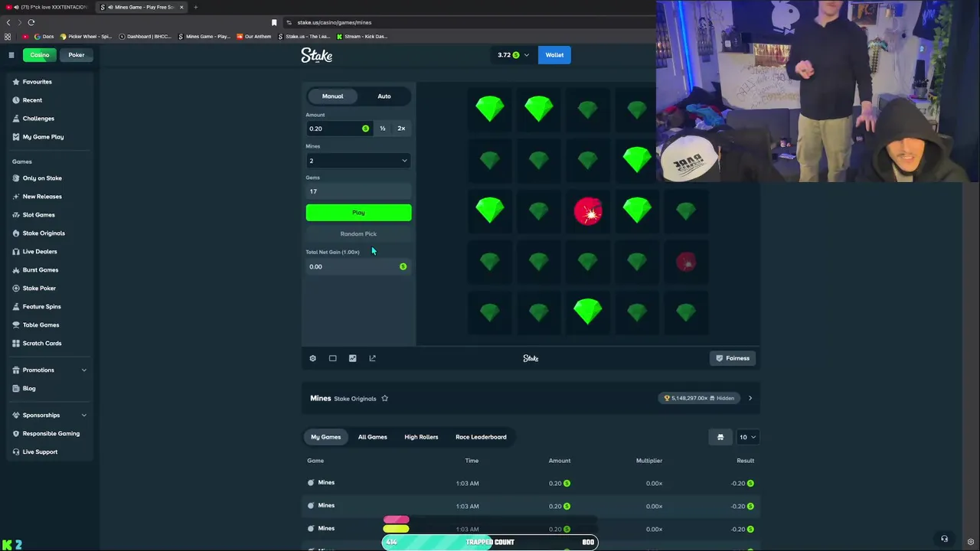The image size is (980, 551).
Task: Open the Stream - Kick Dashboard bookmark
Action: [363, 36]
